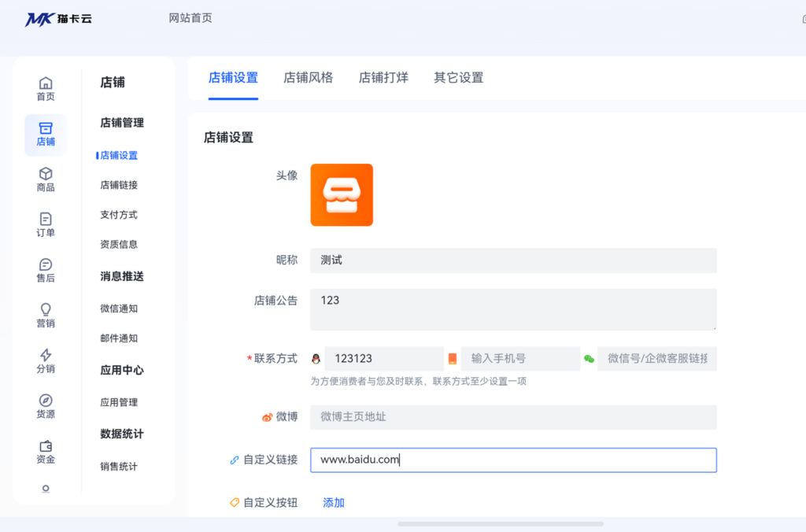Click the 自定义链接 chain link icon

pyautogui.click(x=235, y=460)
